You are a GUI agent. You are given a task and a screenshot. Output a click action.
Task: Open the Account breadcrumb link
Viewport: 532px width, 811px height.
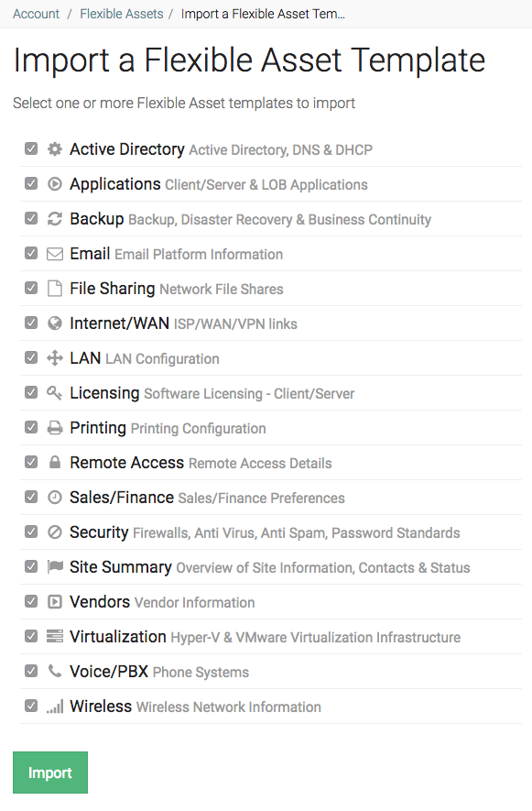[37, 14]
